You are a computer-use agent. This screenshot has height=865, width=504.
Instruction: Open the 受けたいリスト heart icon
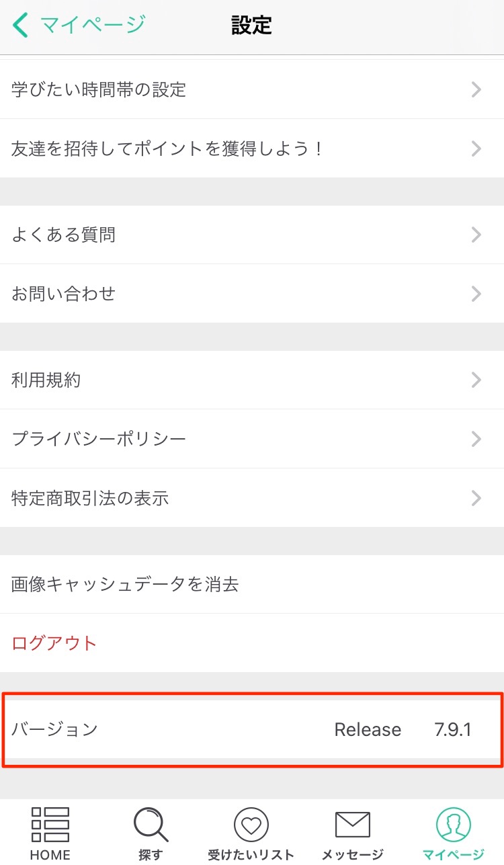pyautogui.click(x=251, y=824)
